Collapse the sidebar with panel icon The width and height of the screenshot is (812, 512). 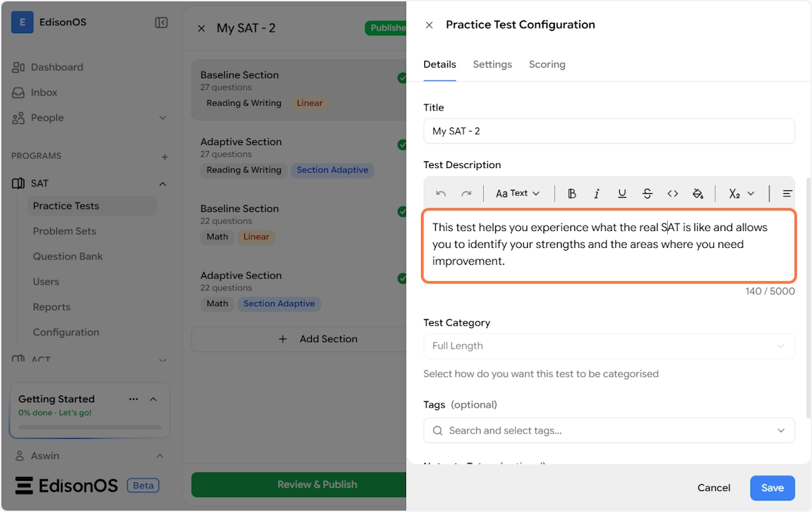coord(161,23)
